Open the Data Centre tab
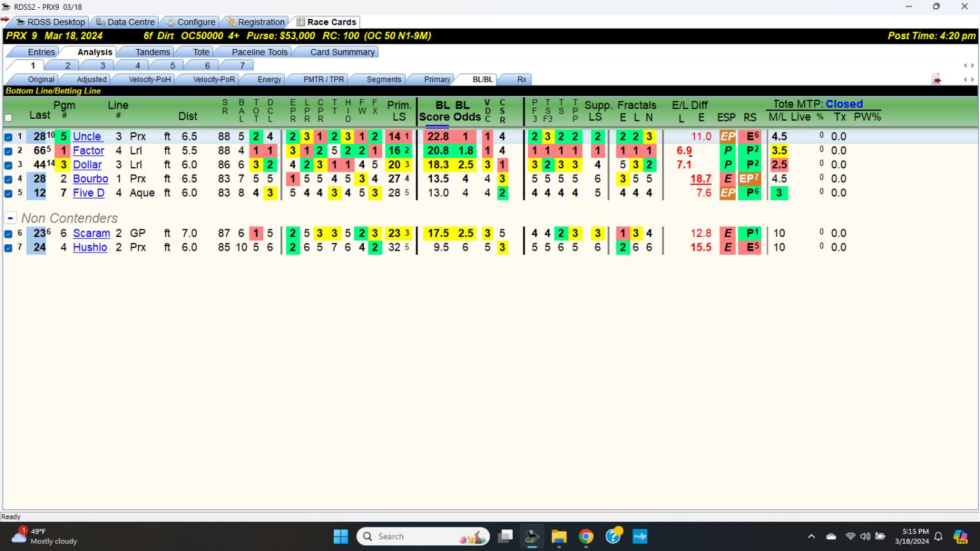The image size is (980, 551). (125, 22)
